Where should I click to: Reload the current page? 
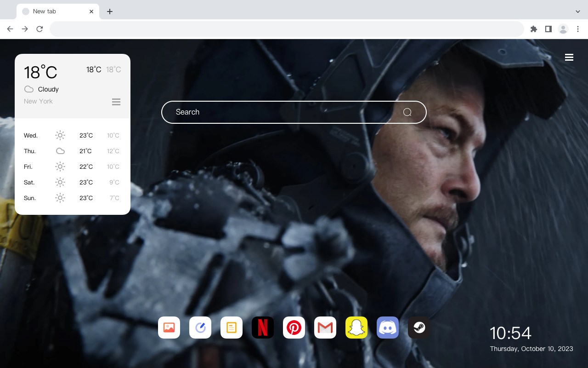(40, 29)
